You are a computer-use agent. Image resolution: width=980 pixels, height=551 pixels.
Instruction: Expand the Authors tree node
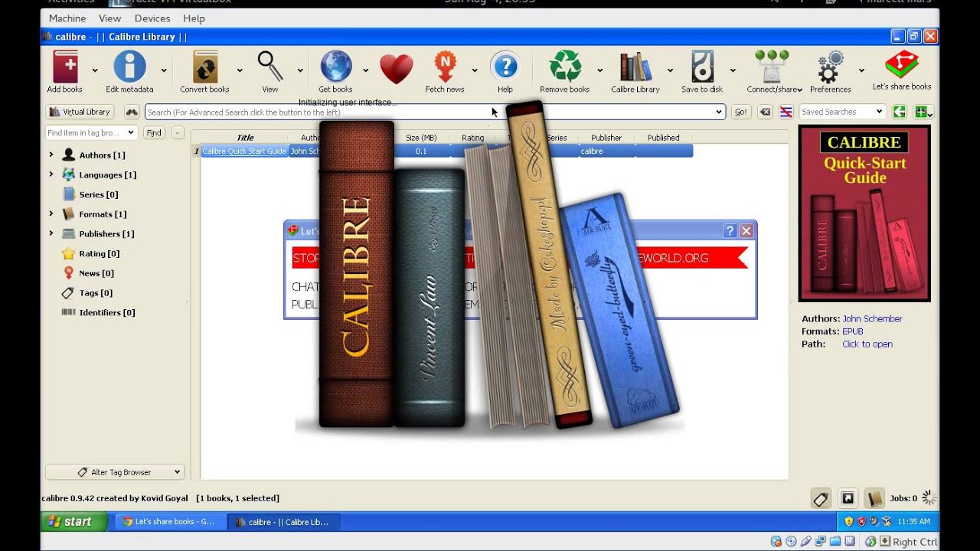[51, 155]
